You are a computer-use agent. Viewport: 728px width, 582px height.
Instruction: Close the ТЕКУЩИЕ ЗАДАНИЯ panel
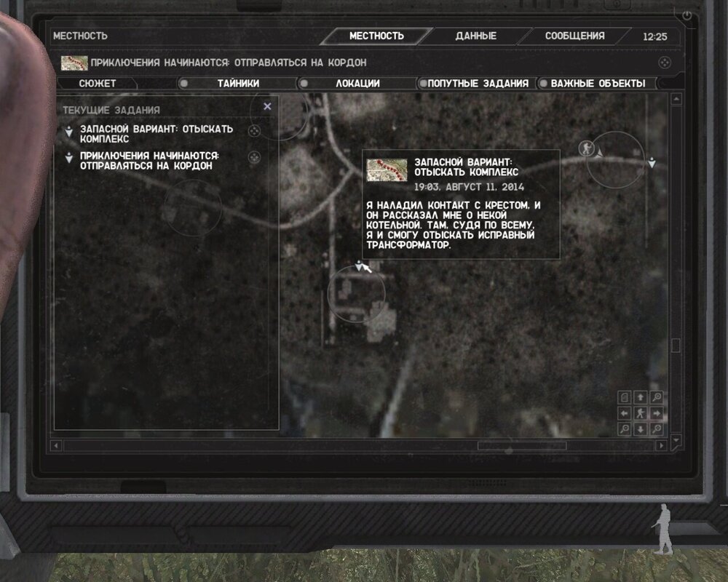point(267,106)
